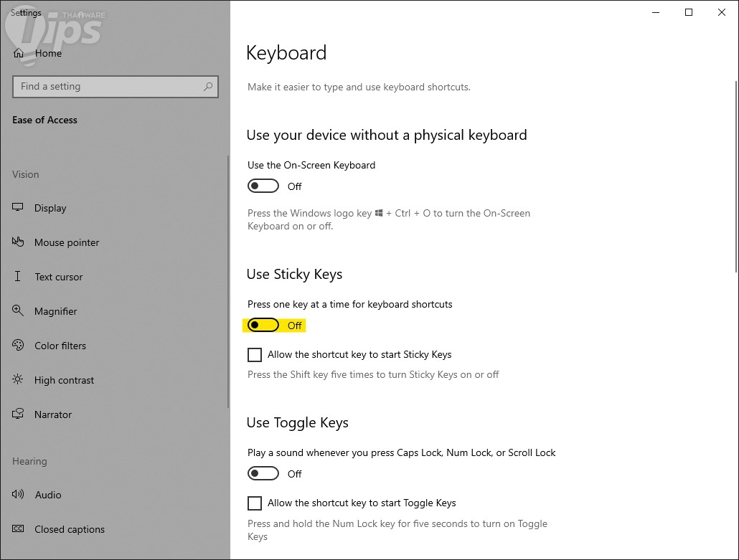
Task: Click the main page vertical scrollbar
Action: pos(735,143)
